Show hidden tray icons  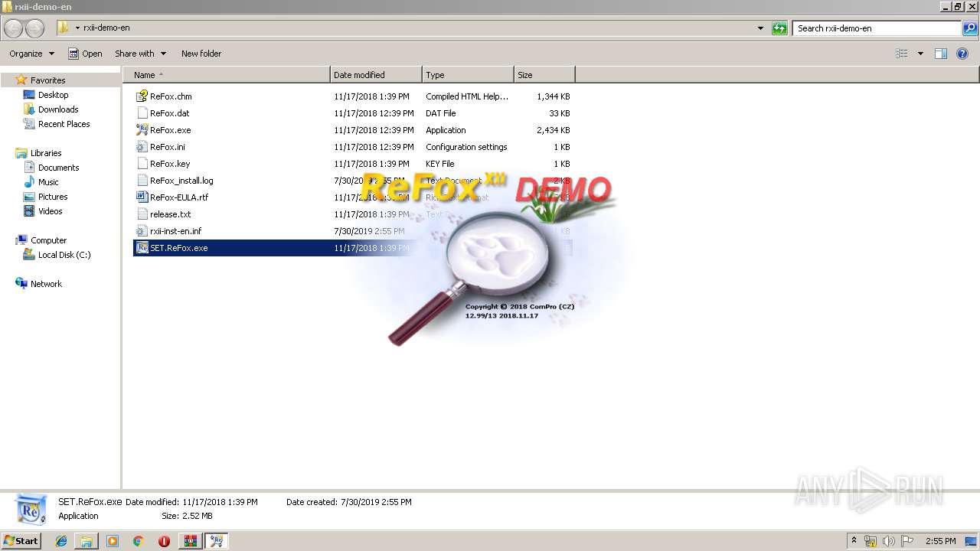(x=854, y=541)
